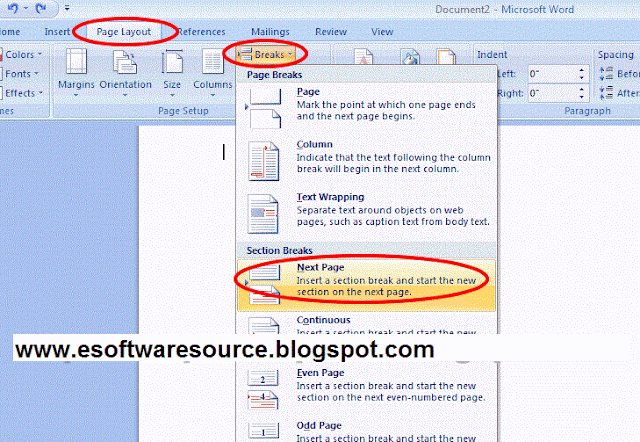Open theme Colors dropdown
Screen dimensions: 640x442
(22, 54)
